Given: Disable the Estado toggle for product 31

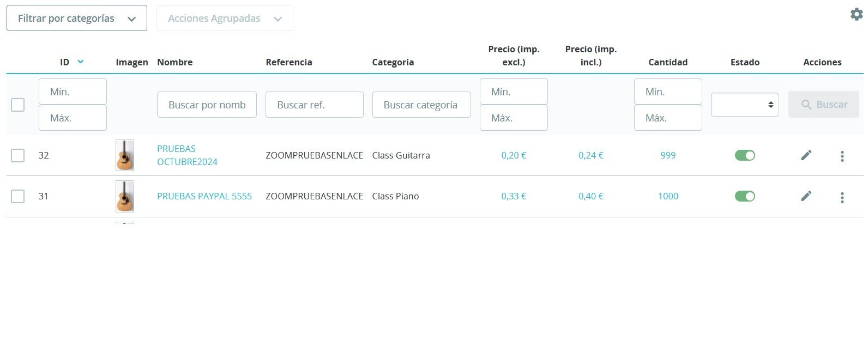Looking at the screenshot, I should (x=745, y=196).
